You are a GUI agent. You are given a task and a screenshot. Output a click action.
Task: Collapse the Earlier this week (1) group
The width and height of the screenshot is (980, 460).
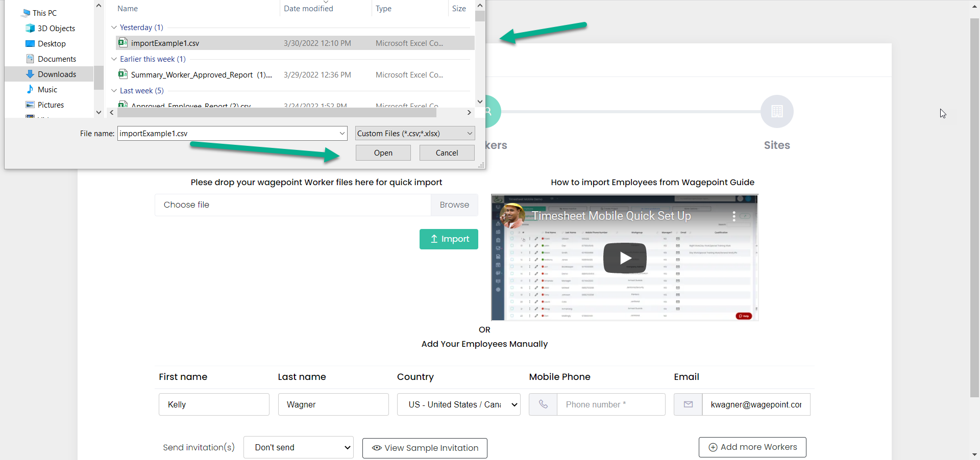click(114, 59)
